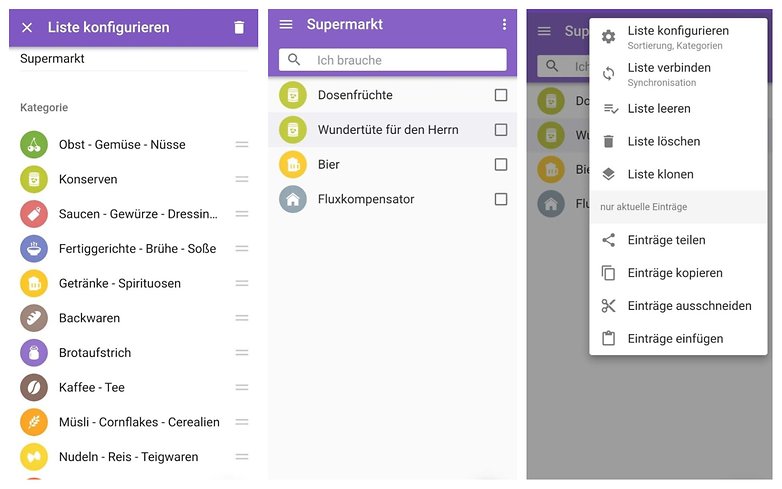Tap the Kaffee - Tee coffee bean icon
Viewport: 782px width, 489px height.
(34, 387)
